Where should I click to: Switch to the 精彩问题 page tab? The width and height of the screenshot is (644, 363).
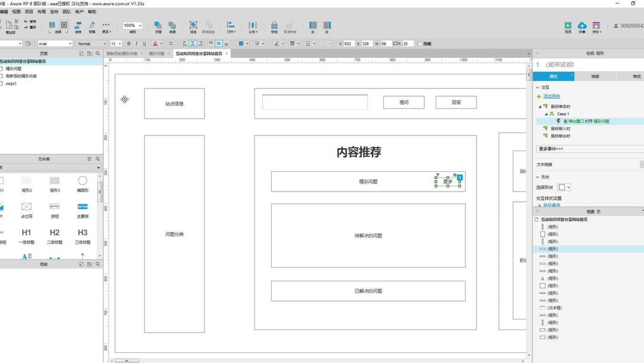coord(156,53)
